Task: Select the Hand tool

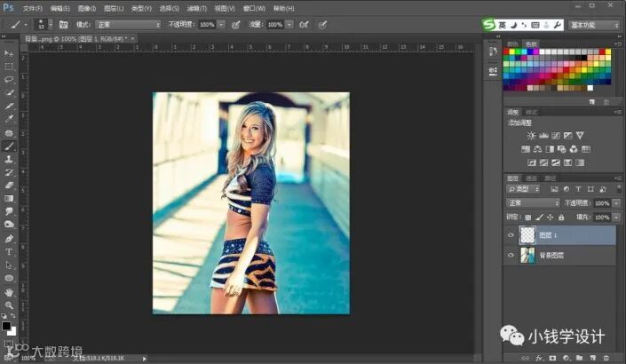Action: click(9, 293)
